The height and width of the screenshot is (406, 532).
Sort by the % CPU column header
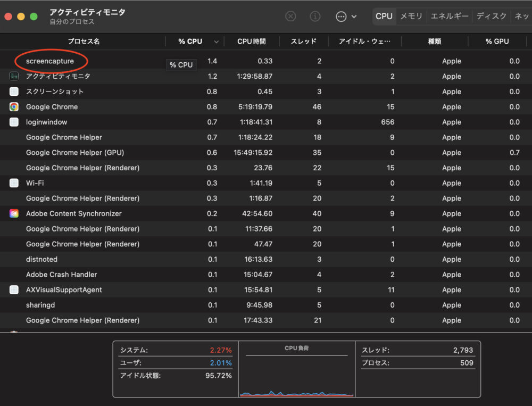pos(190,42)
